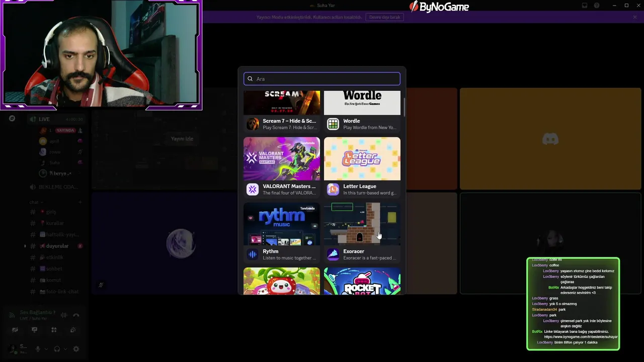Click 'Devre dışı bırak' button in streamer banner
Image resolution: width=644 pixels, height=362 pixels.
click(384, 17)
